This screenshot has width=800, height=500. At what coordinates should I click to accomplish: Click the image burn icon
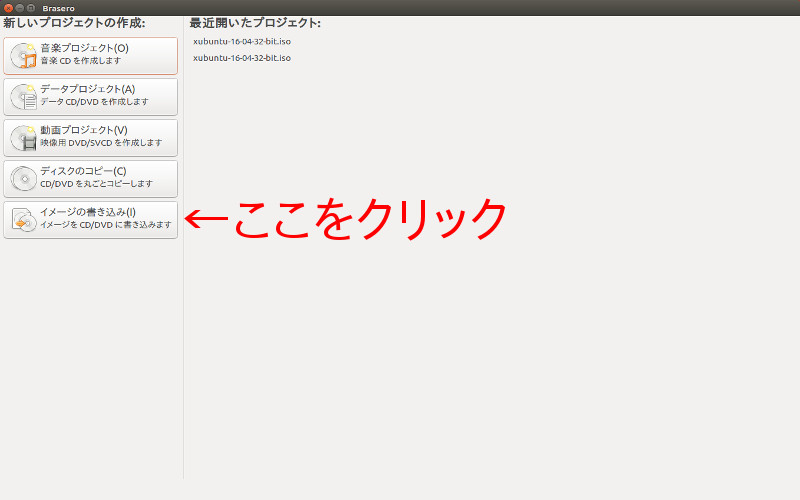[x=23, y=219]
